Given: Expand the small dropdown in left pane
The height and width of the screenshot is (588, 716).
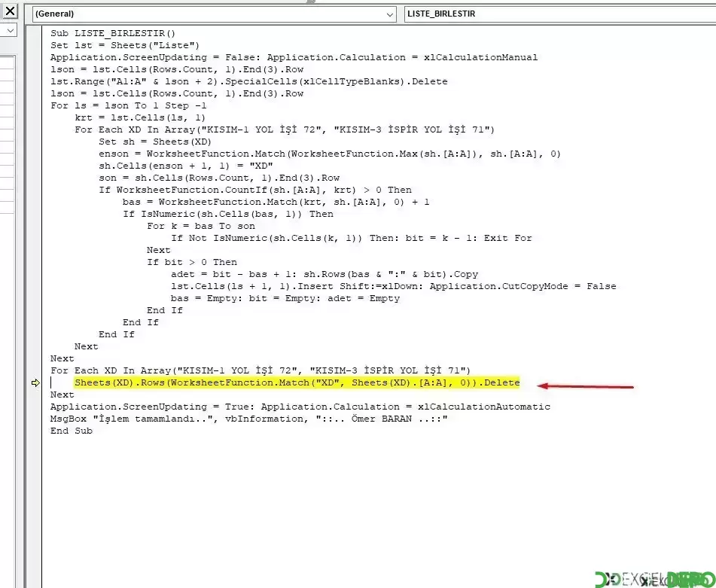Looking at the screenshot, I should click(x=10, y=31).
